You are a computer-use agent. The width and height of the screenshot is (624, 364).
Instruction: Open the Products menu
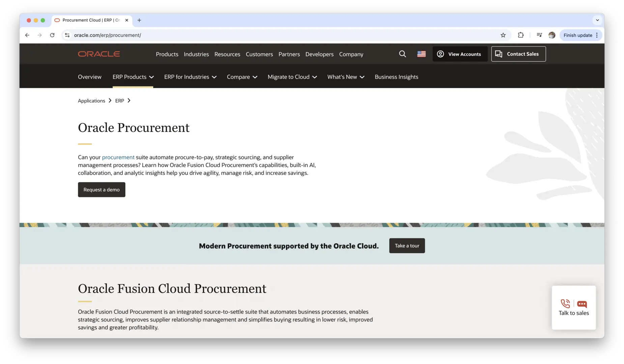167,54
